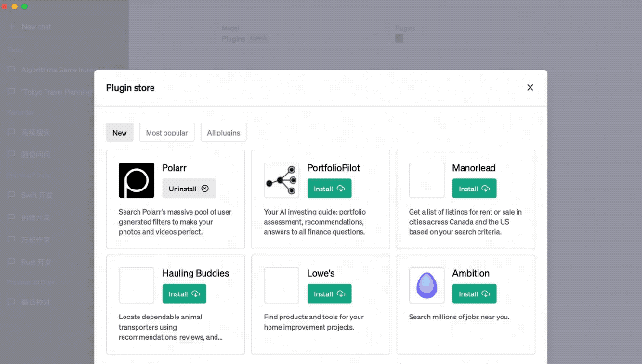Click the Manorlead plugin logo placeholder

426,180
